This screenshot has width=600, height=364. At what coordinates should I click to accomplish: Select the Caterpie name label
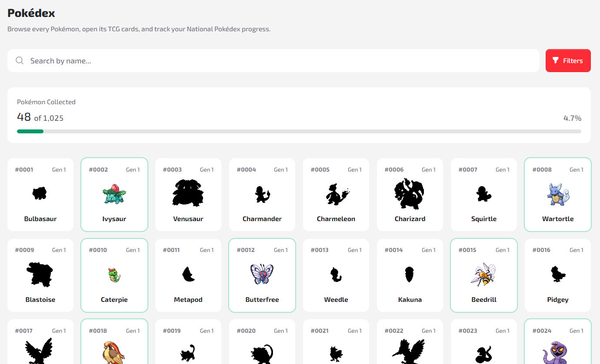click(114, 300)
